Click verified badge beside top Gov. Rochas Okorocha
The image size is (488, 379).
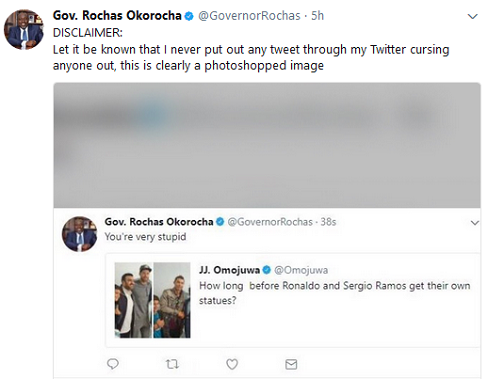pyautogui.click(x=189, y=16)
